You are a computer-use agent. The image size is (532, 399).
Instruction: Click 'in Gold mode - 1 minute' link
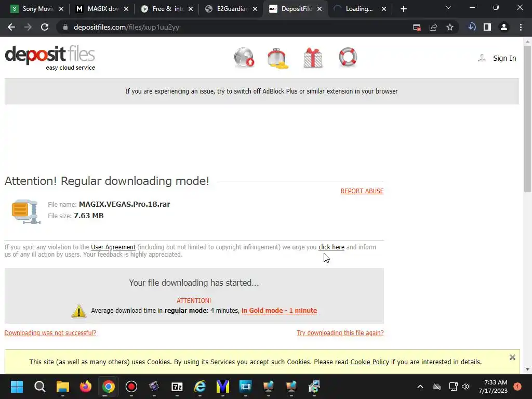pos(279,311)
